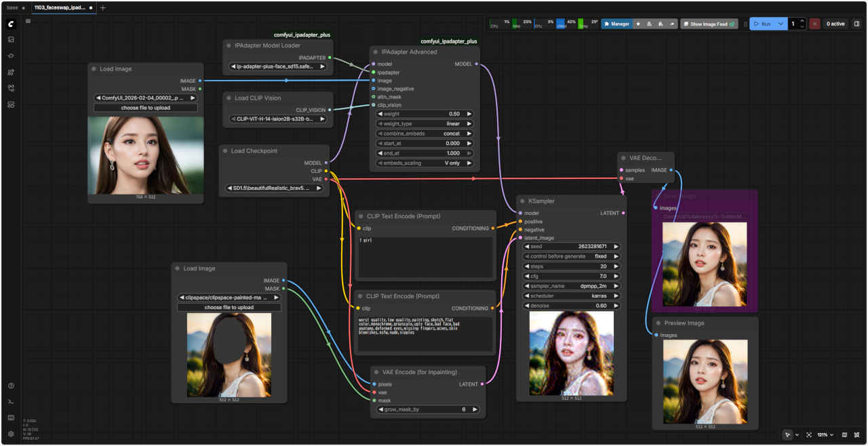The height and width of the screenshot is (446, 868).
Task: Click the red cancel run button
Action: click(814, 24)
